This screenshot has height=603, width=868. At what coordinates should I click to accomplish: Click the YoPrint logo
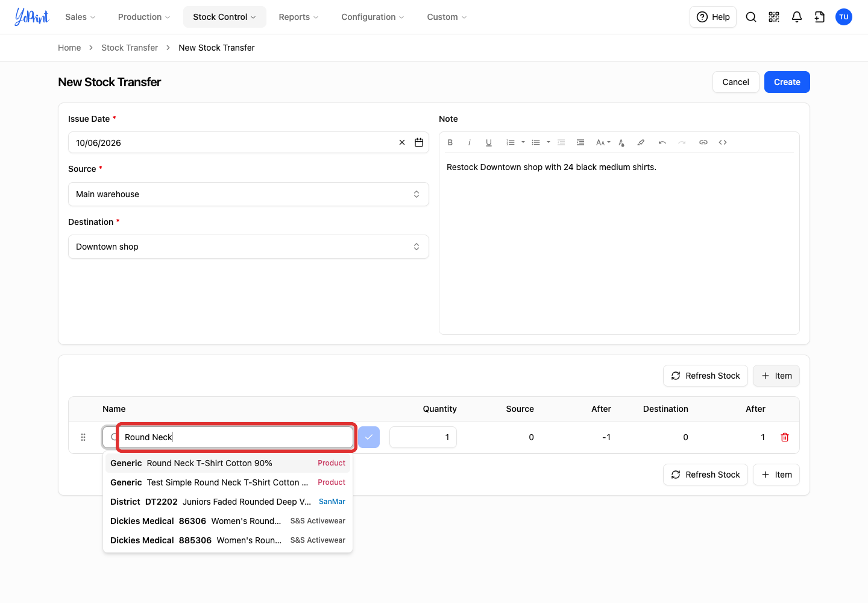point(32,17)
